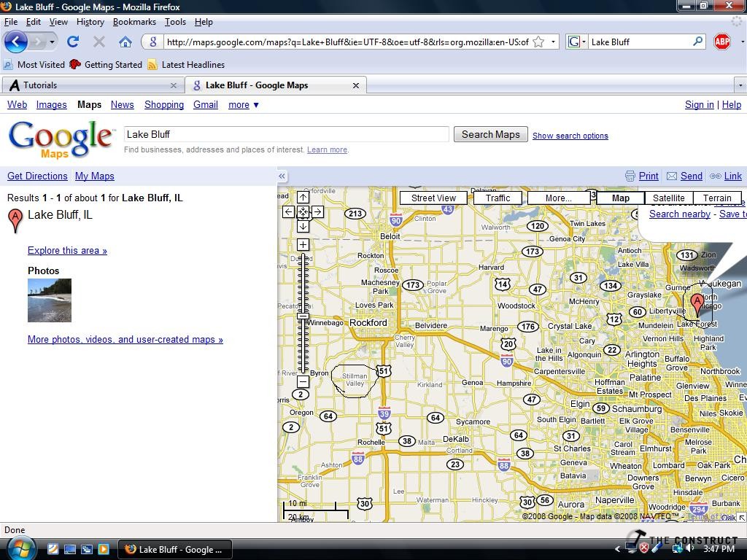
Task: Select the Map view type
Action: 620,198
